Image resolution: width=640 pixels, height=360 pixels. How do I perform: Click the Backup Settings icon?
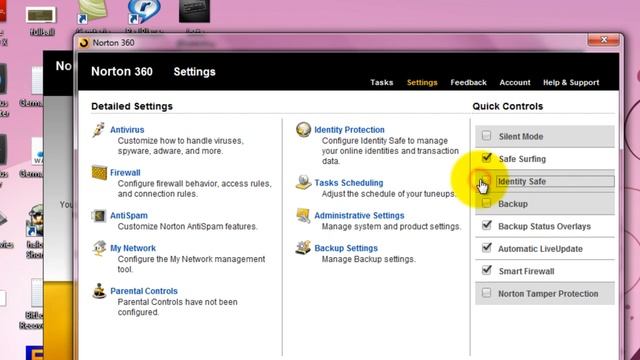303,247
